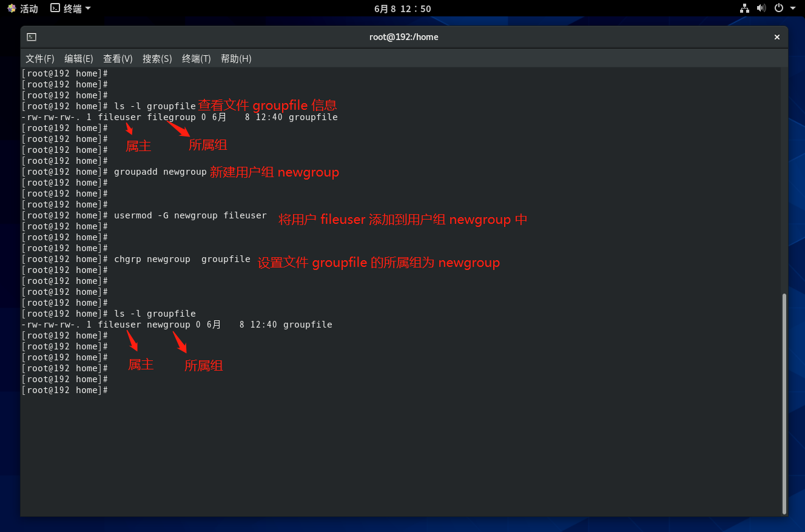The image size is (805, 532).
Task: Click the power icon in system tray
Action: tap(778, 8)
